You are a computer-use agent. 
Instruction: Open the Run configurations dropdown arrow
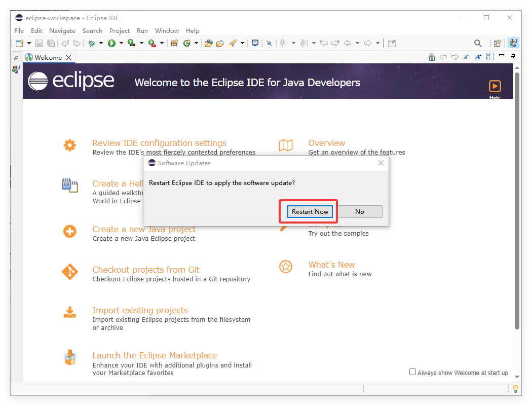[121, 43]
